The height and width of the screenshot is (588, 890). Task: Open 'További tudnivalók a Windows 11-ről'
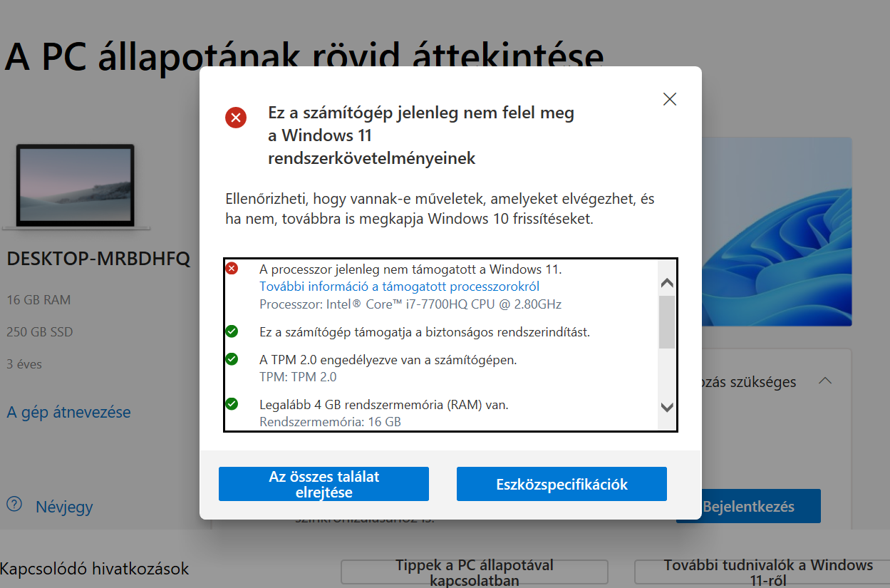tap(767, 572)
